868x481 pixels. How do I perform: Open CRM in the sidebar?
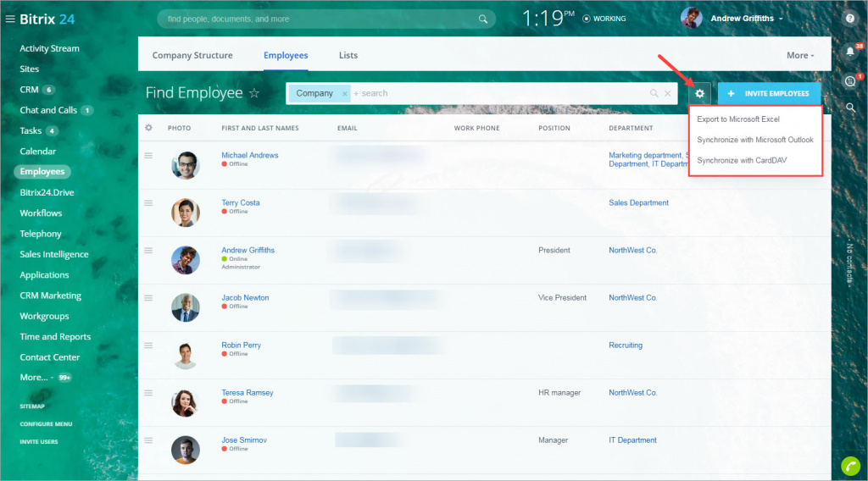click(30, 90)
